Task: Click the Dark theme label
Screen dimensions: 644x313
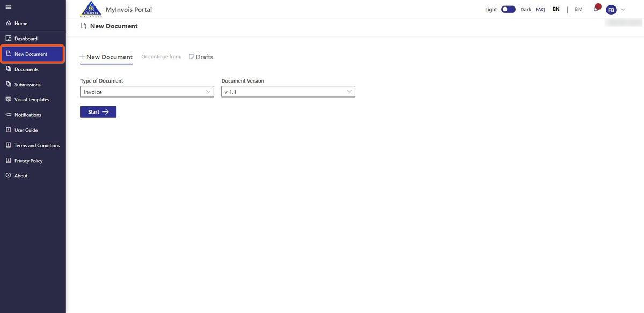Action: (x=525, y=9)
